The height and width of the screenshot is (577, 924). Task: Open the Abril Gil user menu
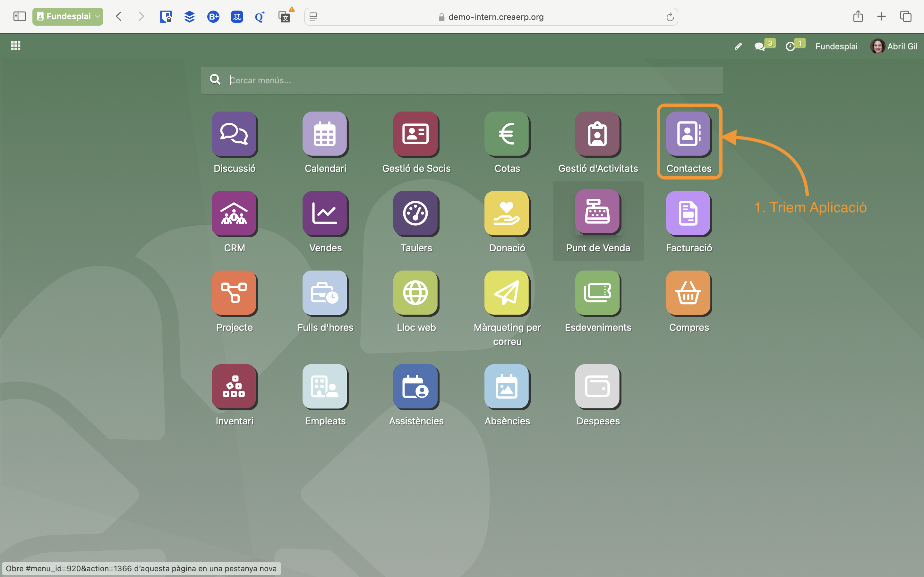tap(894, 46)
